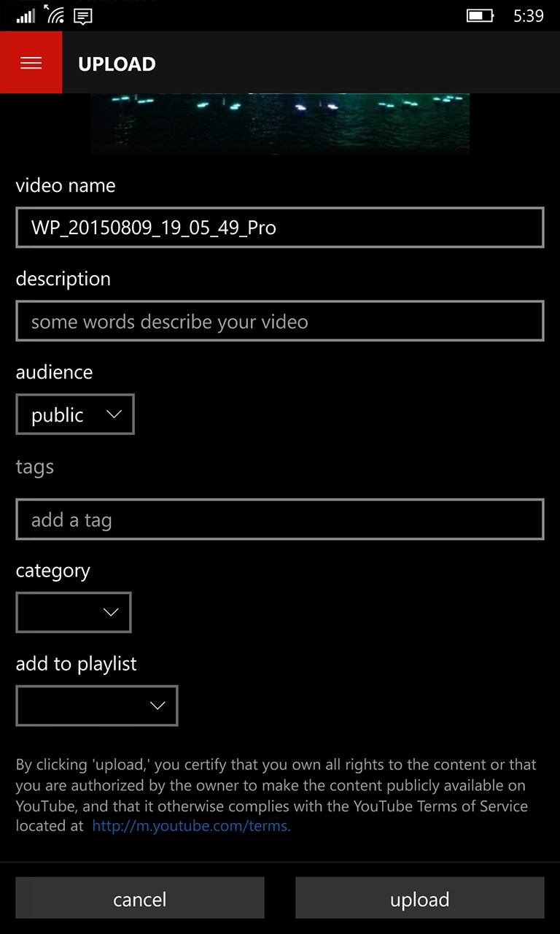Tap the 5:39 clock in status bar
Image resolution: width=560 pixels, height=934 pixels.
tap(528, 16)
